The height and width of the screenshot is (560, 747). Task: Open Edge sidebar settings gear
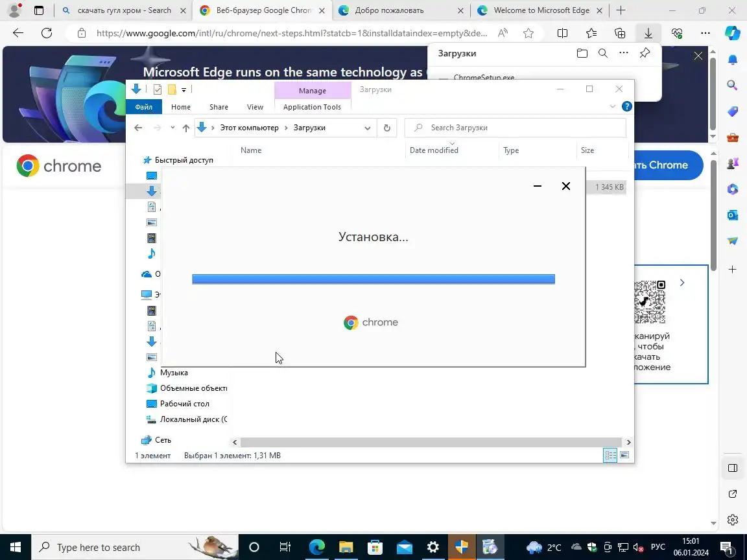(x=733, y=520)
